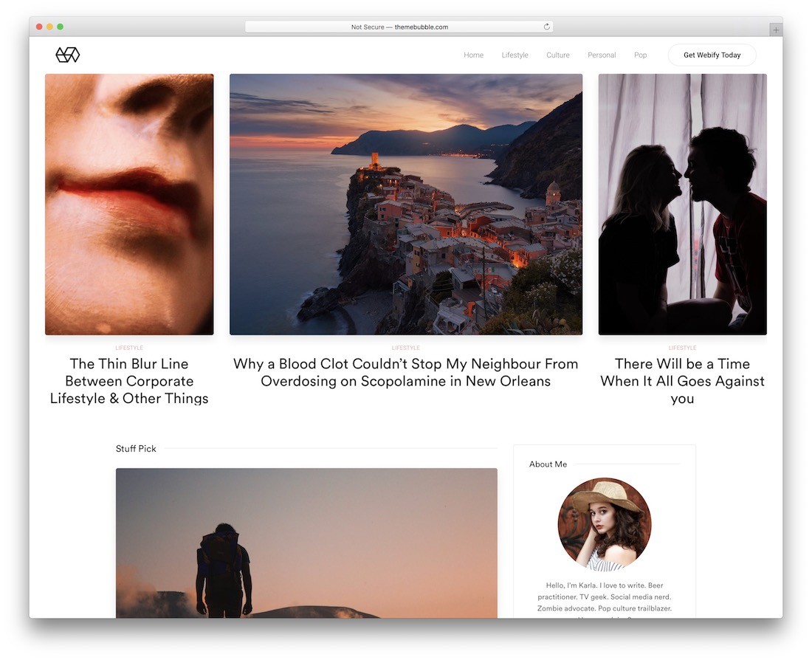The width and height of the screenshot is (812, 660).
Task: Click Lifestyle tag above 'There Will be a Time'
Action: coord(683,348)
